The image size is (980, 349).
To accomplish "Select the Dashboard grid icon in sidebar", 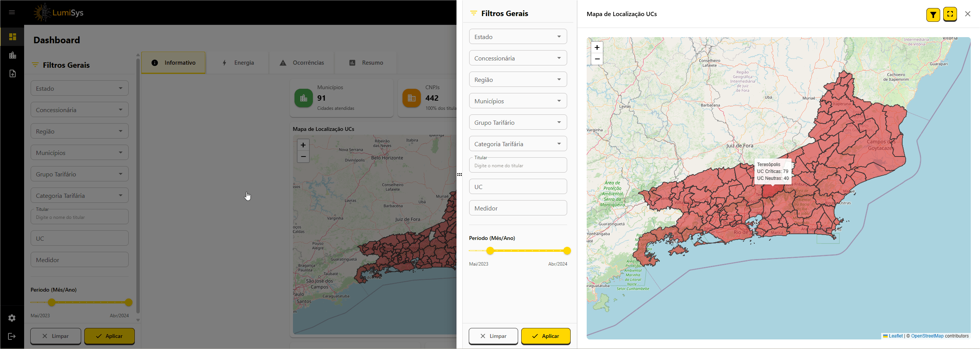I will click(x=12, y=36).
